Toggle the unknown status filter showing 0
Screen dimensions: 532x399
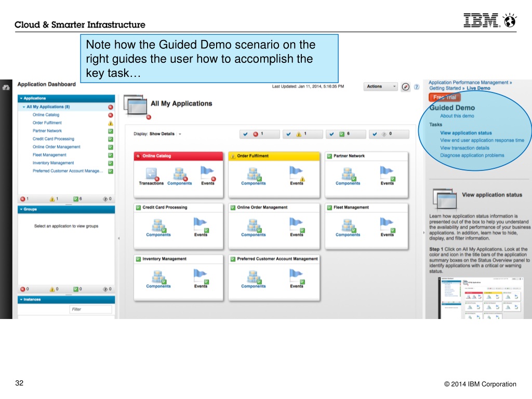coord(389,134)
